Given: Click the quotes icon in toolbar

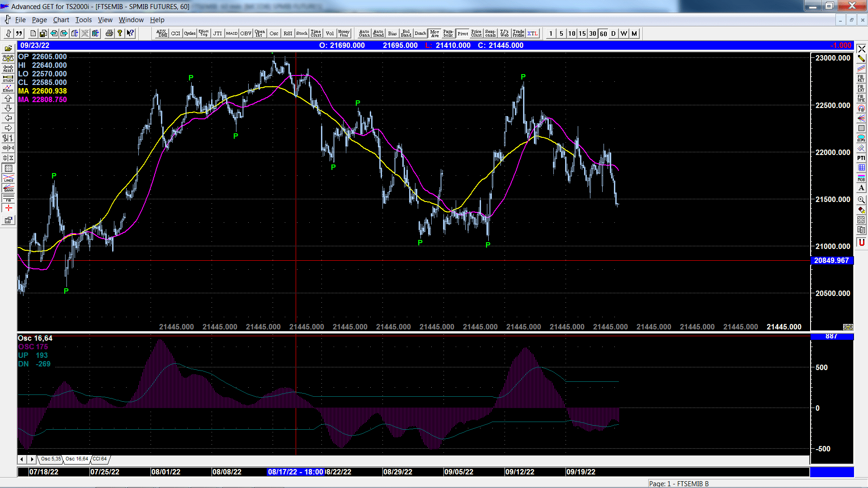Looking at the screenshot, I should coord(19,33).
